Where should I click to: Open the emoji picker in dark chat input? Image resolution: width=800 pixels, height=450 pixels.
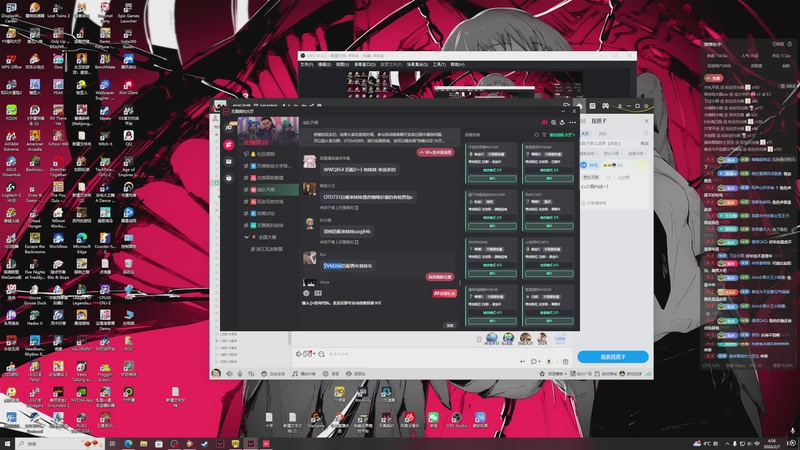[x=306, y=293]
